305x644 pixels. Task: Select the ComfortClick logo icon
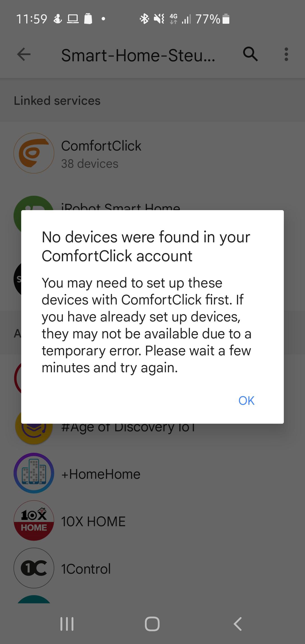(34, 153)
